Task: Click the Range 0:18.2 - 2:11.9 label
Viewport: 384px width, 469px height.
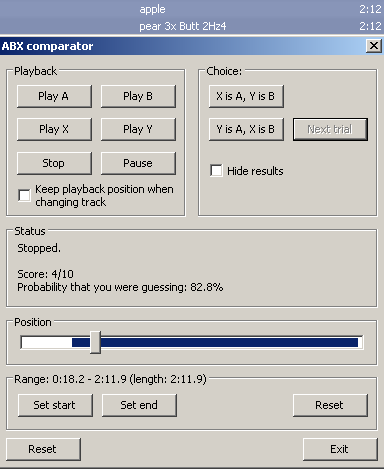Action: tap(110, 379)
